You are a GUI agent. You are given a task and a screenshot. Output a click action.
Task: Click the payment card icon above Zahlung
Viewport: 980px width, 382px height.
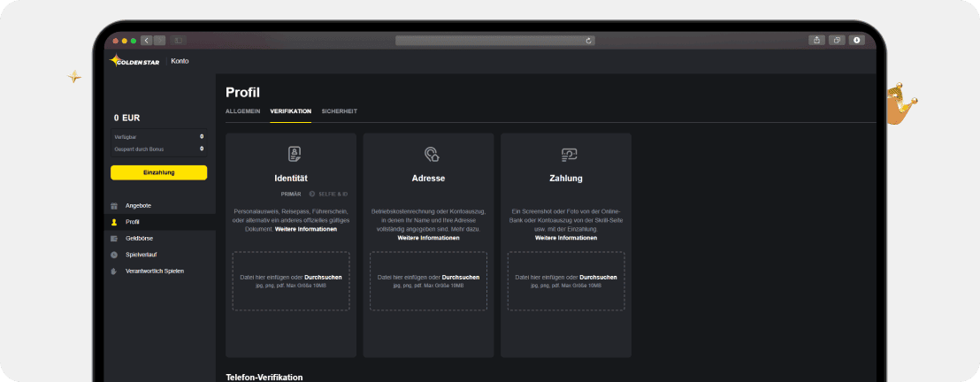coord(569,154)
